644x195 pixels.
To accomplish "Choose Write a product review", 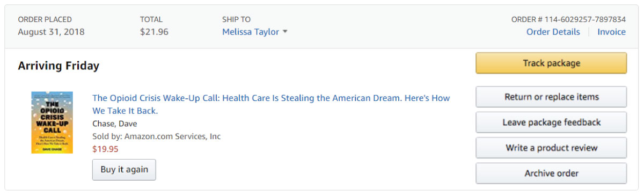I will (x=551, y=148).
